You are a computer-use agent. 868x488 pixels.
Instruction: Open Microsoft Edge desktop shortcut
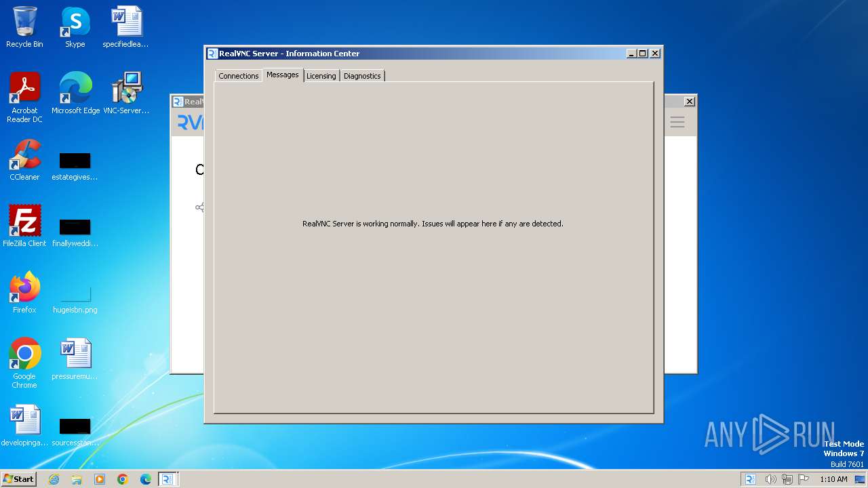tap(75, 94)
